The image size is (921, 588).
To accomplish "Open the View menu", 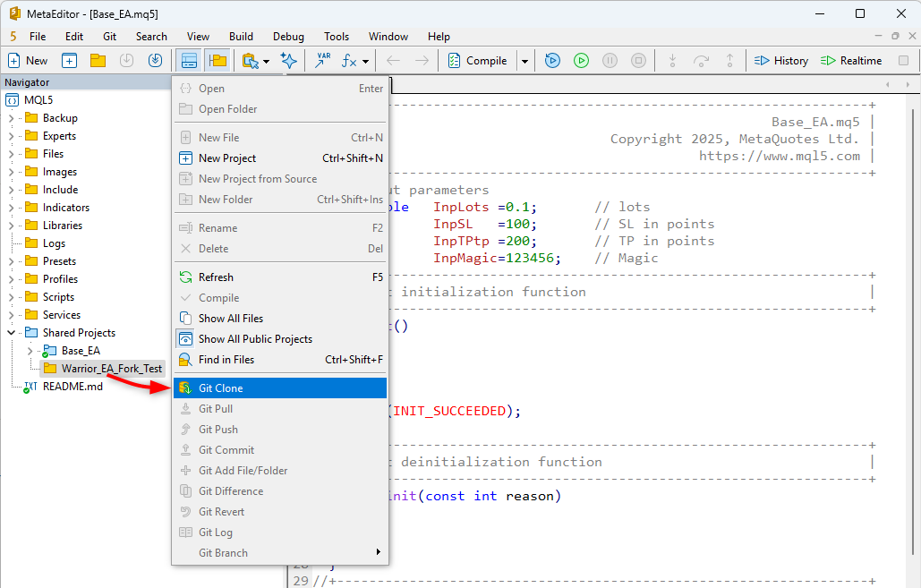I will tap(198, 37).
